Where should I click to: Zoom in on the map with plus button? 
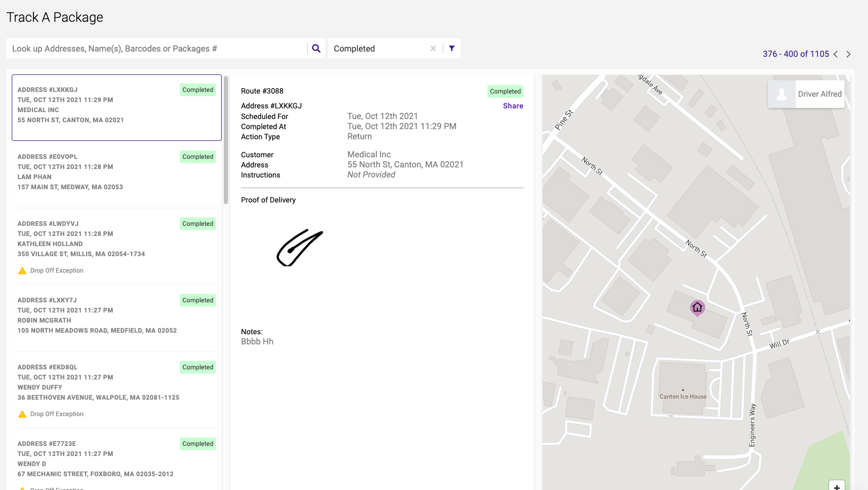(837, 486)
